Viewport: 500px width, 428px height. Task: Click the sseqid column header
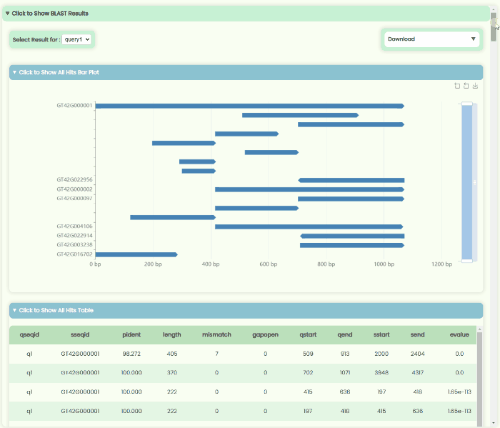click(x=80, y=335)
